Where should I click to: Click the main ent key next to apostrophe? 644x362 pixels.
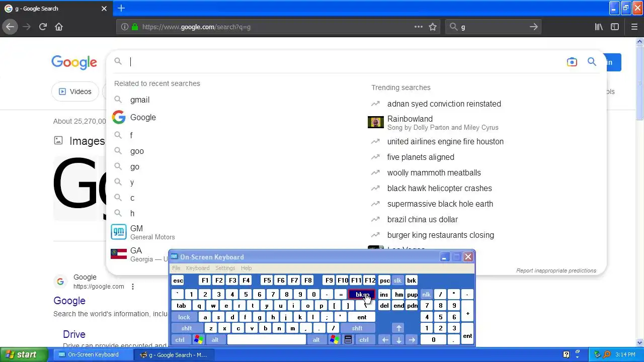(x=362, y=317)
